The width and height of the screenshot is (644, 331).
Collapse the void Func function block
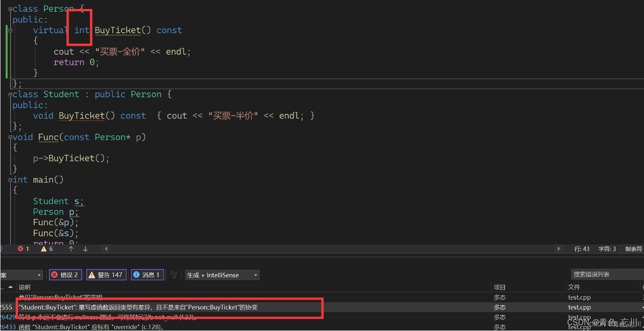tap(10, 137)
